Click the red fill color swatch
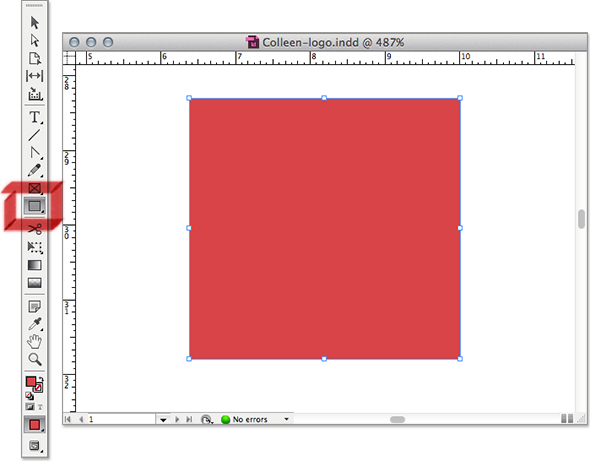The image size is (590, 461). pyautogui.click(x=31, y=382)
